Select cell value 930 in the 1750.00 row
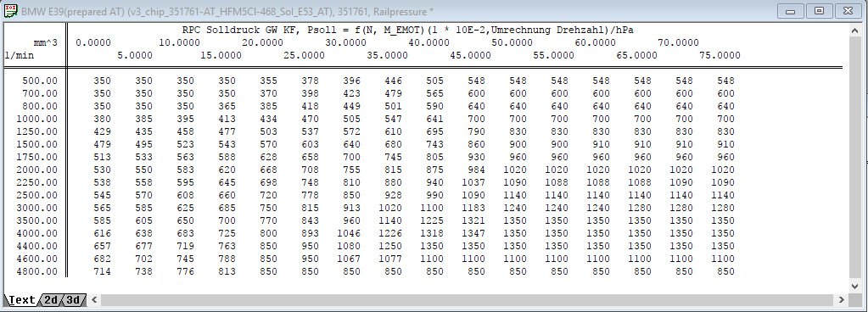Screen dimensions: 868x312 [476, 157]
